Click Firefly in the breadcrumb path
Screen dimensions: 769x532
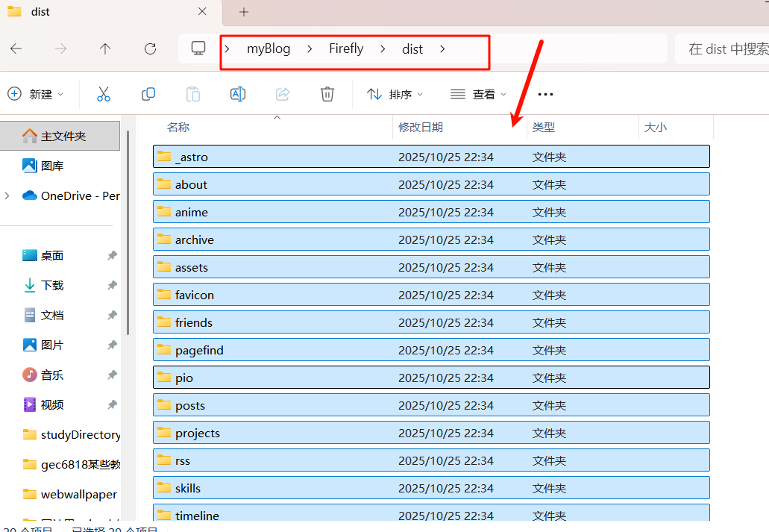click(345, 48)
